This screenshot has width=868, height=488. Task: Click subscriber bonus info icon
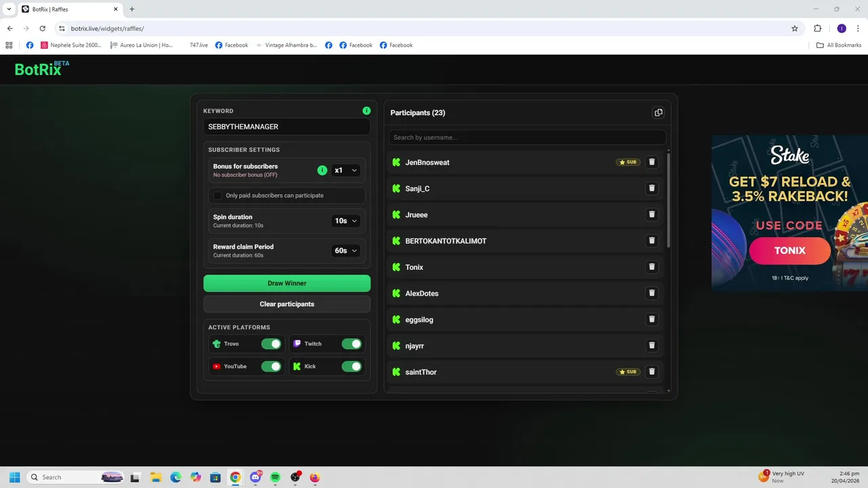point(322,170)
